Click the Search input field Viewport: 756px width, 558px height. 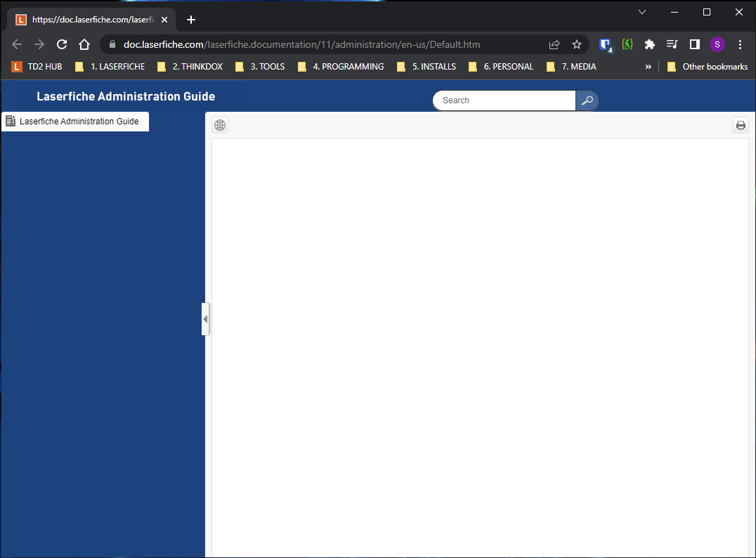tap(504, 100)
